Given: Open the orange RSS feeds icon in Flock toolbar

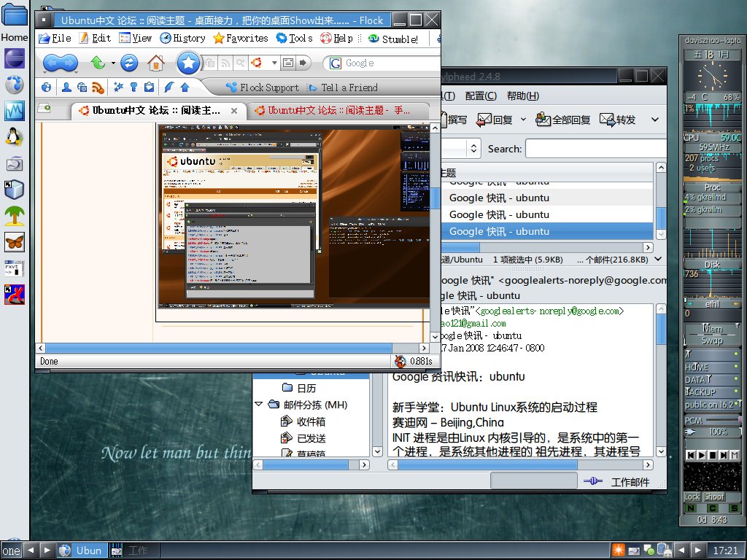Looking at the screenshot, I should tap(98, 87).
